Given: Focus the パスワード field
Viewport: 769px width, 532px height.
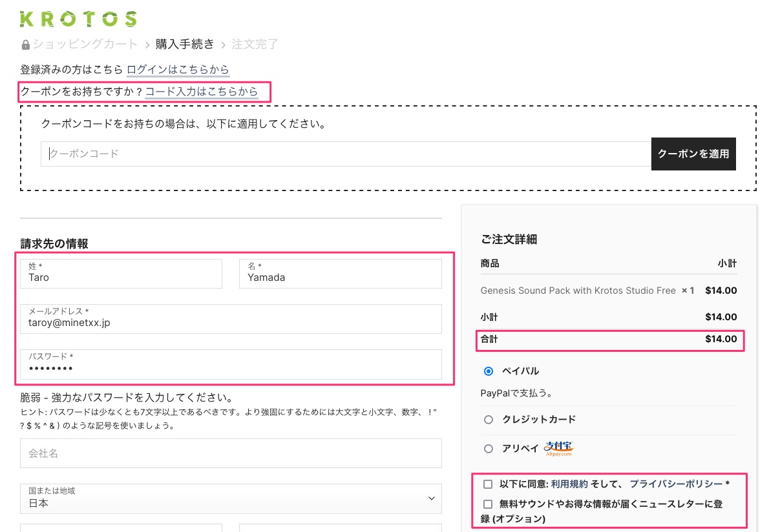Looking at the screenshot, I should (x=231, y=364).
